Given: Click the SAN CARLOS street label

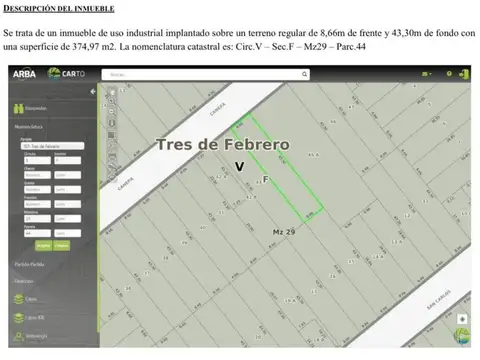Looking at the screenshot, I should point(439,300).
